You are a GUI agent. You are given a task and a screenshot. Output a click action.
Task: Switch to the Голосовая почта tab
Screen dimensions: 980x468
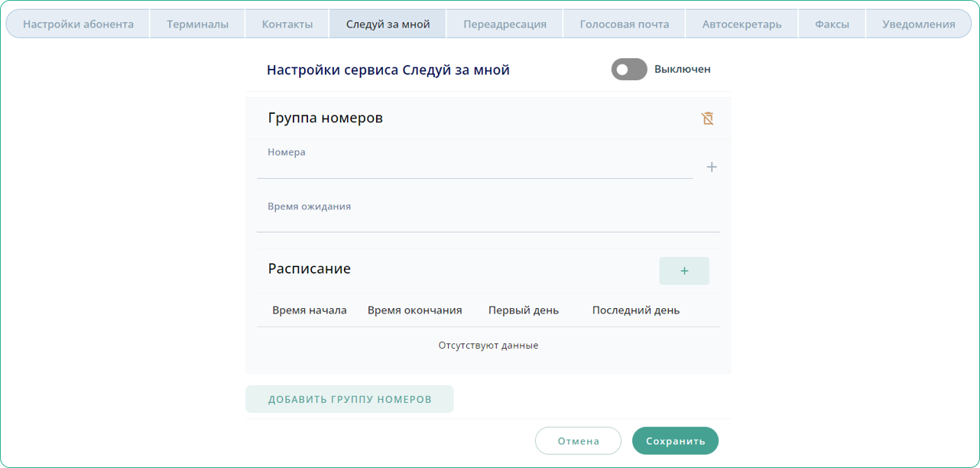click(x=624, y=24)
